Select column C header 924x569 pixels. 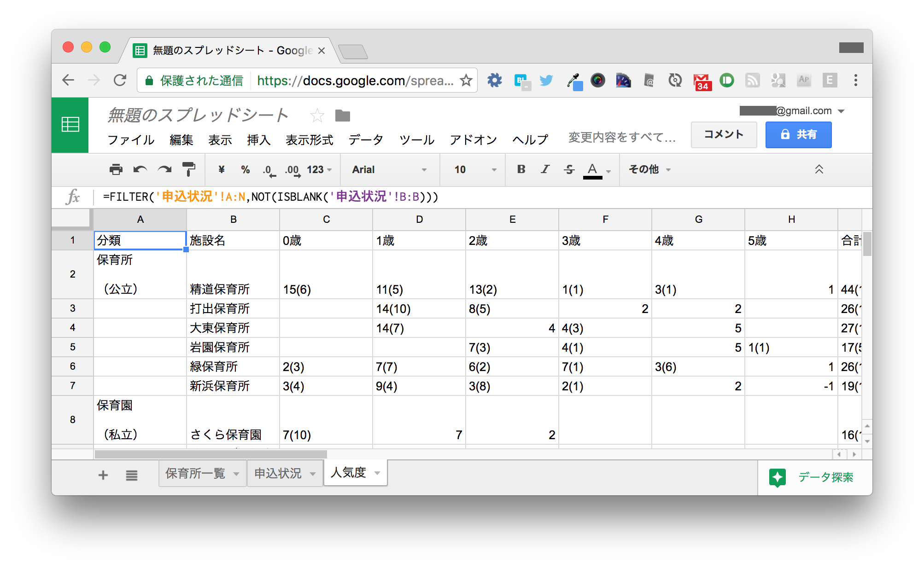326,220
